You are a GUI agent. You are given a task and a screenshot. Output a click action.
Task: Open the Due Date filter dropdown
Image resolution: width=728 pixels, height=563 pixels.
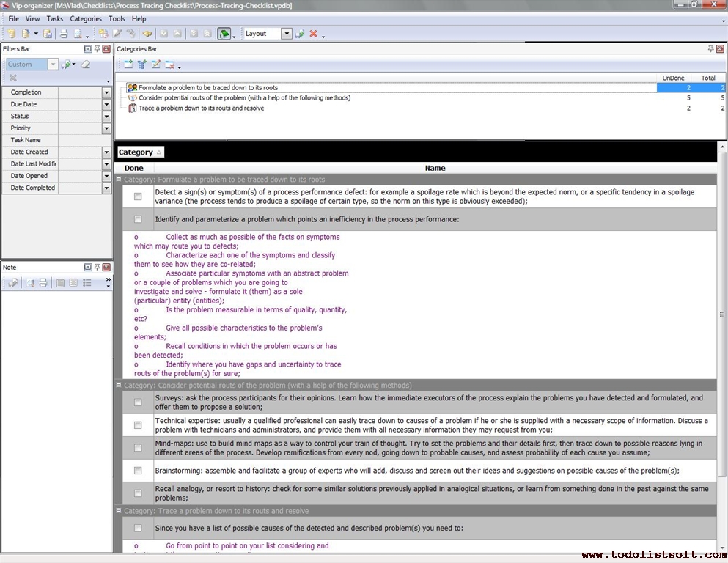(106, 104)
